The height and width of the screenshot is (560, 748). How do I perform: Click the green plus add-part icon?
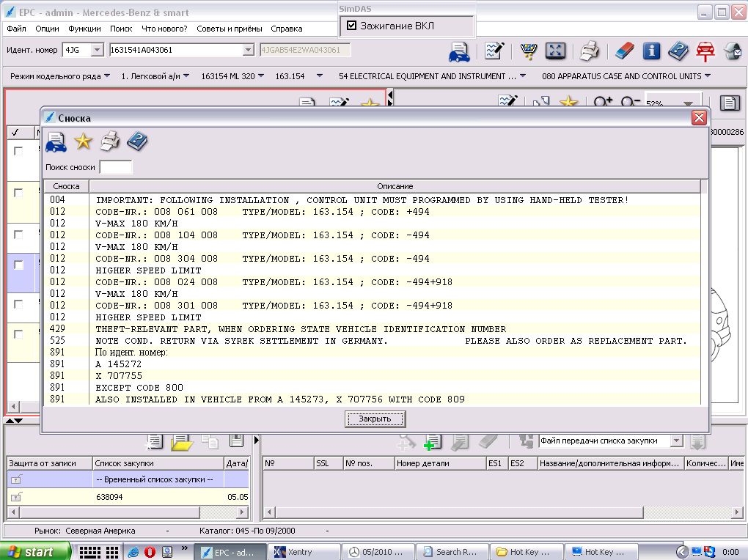tap(433, 442)
